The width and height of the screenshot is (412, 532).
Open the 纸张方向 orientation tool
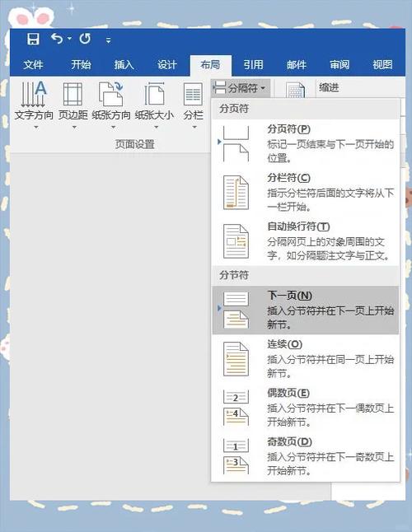pos(111,105)
